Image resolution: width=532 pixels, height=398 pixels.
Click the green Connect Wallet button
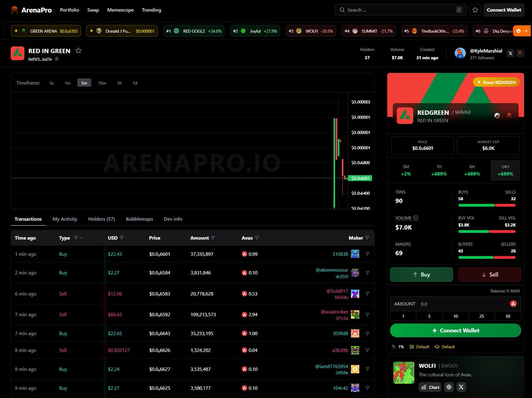(x=455, y=330)
